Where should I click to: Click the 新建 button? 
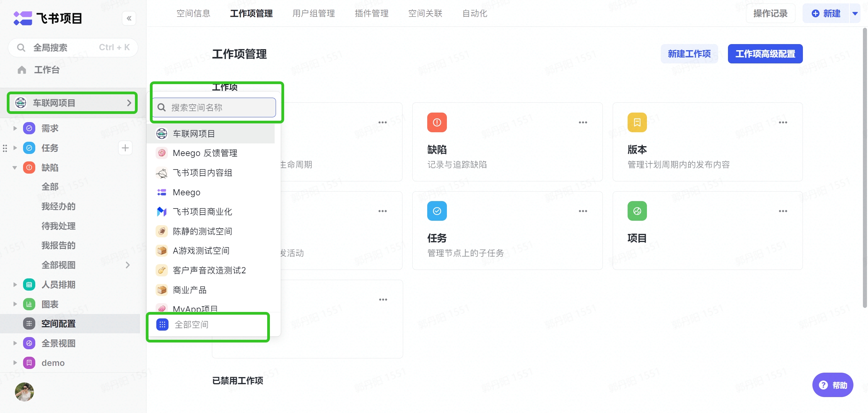826,14
